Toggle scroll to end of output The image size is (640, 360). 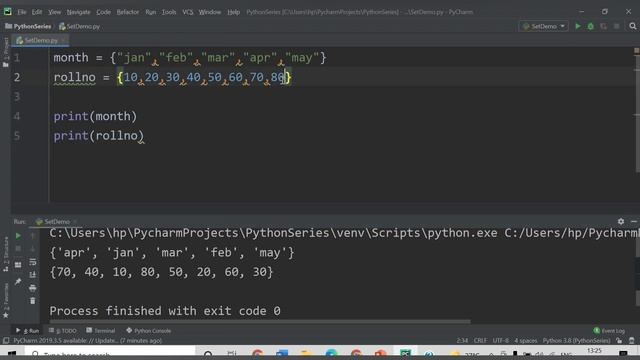[33, 275]
